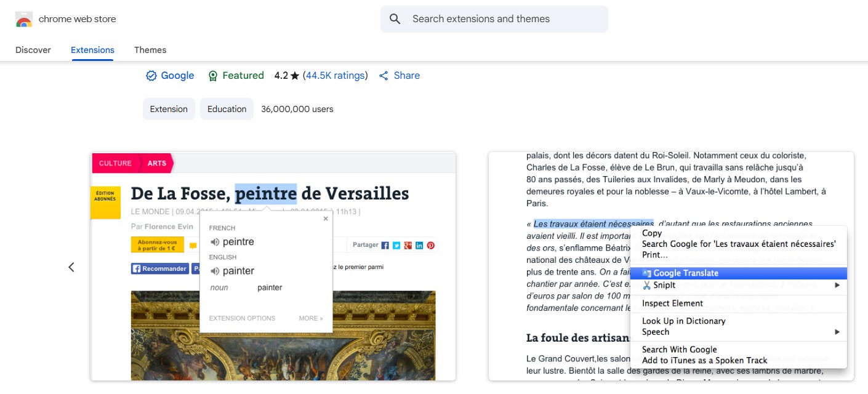Click the speaker icon next to painter
This screenshot has height=394, width=868.
pyautogui.click(x=215, y=271)
